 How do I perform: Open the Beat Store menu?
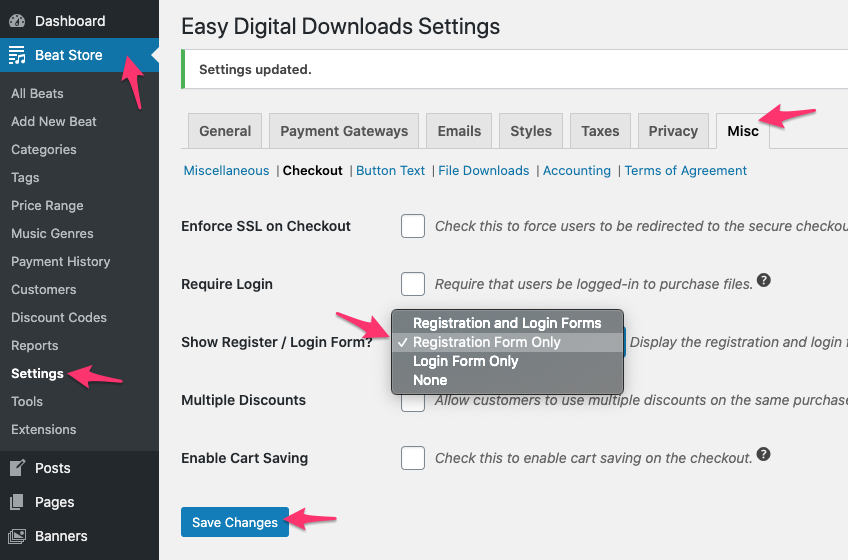(x=80, y=55)
